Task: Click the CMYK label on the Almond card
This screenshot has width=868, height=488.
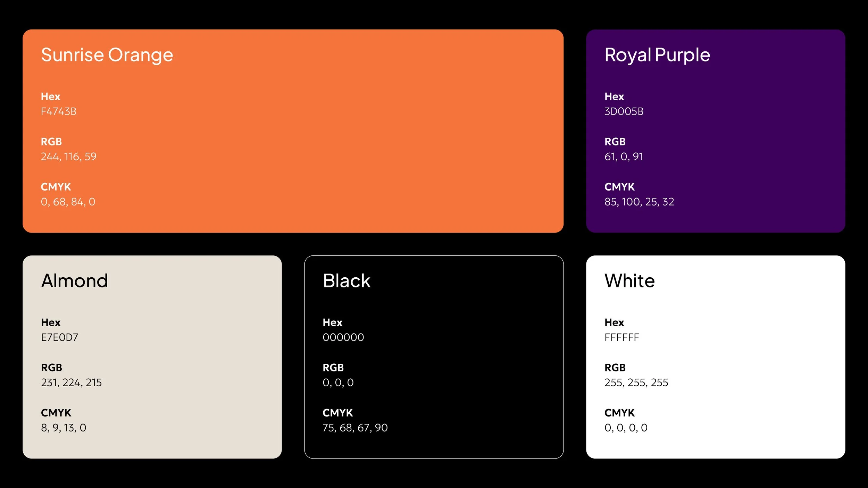Action: (x=56, y=413)
